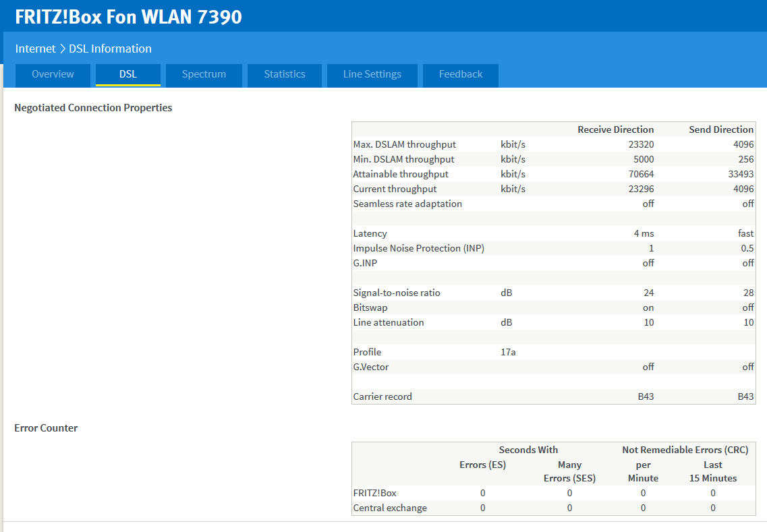
Task: Click the Current throughput row label
Action: 395,189
